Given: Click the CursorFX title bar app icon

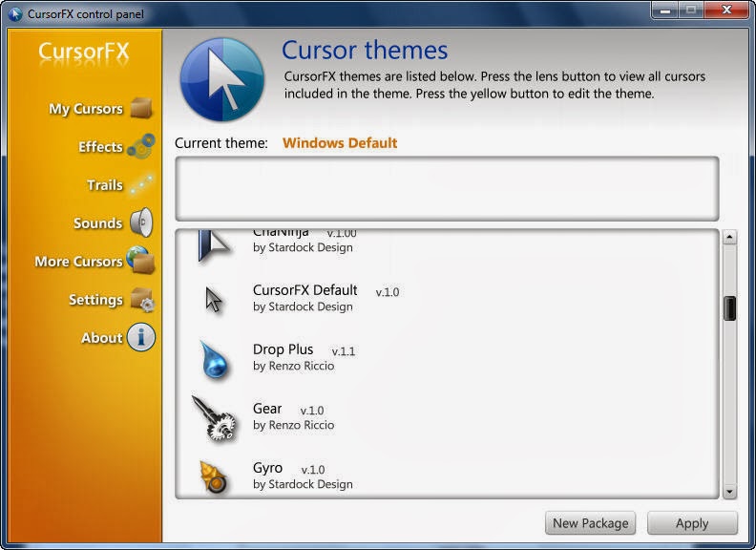Looking at the screenshot, I should coord(15,14).
